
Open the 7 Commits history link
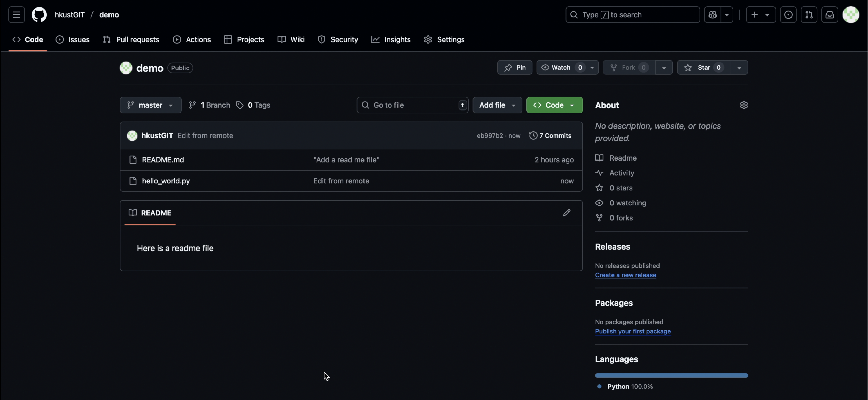click(x=550, y=136)
